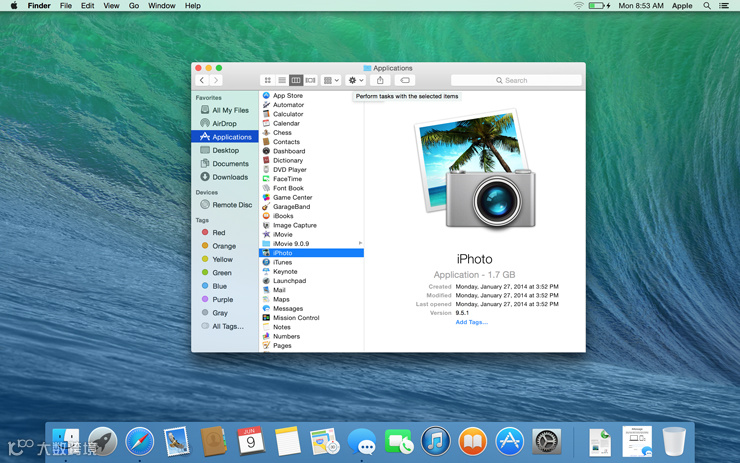
Task: Select Image Capture in the list
Action: tap(311, 225)
